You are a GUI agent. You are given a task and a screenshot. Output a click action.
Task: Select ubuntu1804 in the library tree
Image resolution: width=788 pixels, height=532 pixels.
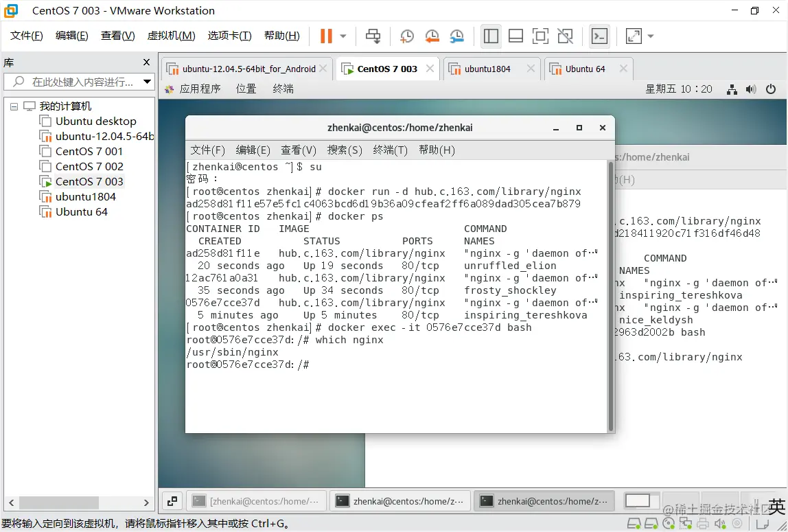point(78,196)
